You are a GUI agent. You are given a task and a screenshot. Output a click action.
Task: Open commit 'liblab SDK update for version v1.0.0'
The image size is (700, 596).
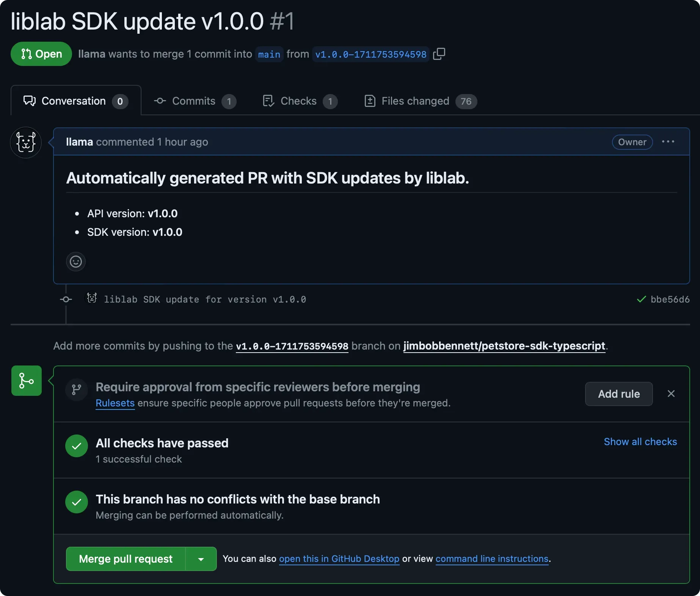[205, 300]
